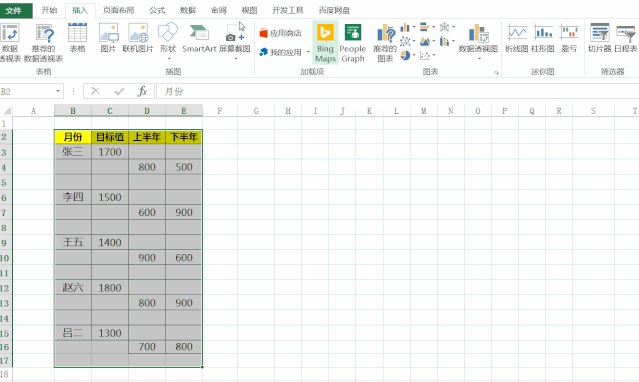639x382 pixels.
Task: Click the Insert Function fx button
Action: click(142, 91)
